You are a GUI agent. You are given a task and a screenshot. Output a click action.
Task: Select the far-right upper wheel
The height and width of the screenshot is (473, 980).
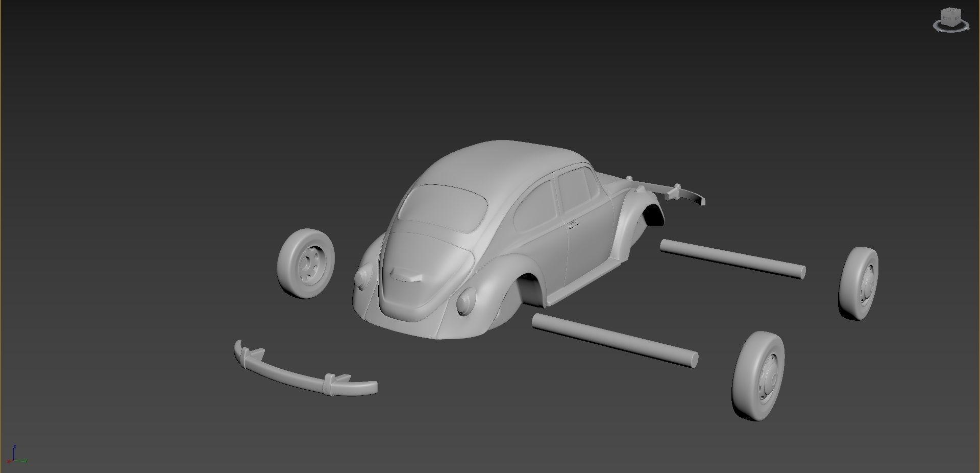coord(859,283)
